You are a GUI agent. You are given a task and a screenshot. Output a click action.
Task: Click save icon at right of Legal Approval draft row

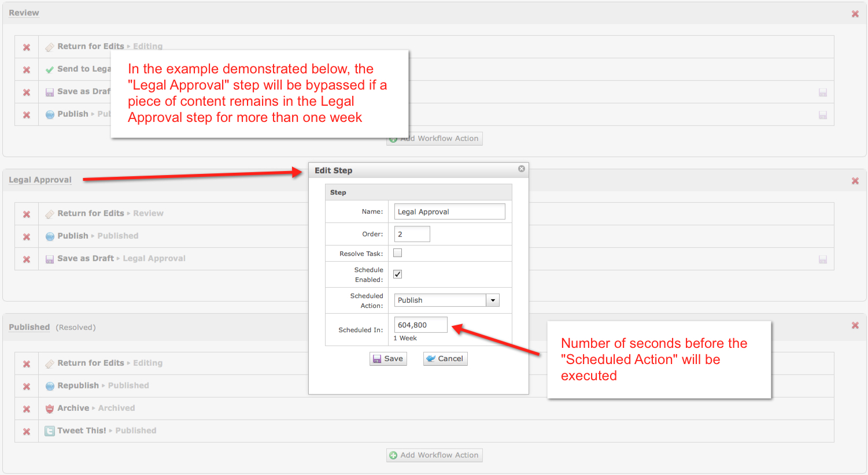(x=822, y=260)
